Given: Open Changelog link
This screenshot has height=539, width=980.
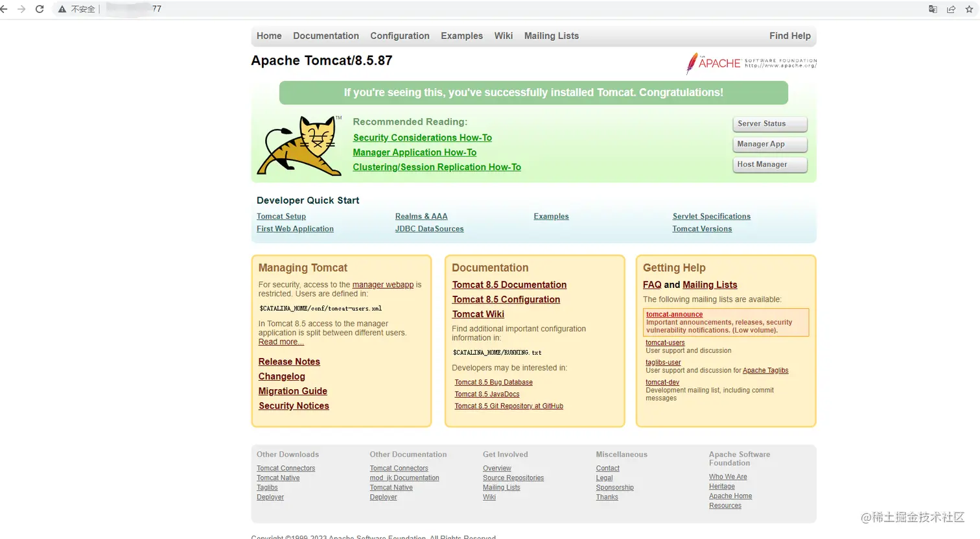Looking at the screenshot, I should (282, 376).
